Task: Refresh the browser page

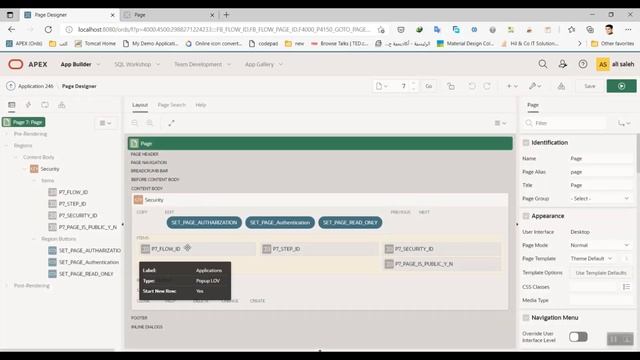Action: (48, 29)
